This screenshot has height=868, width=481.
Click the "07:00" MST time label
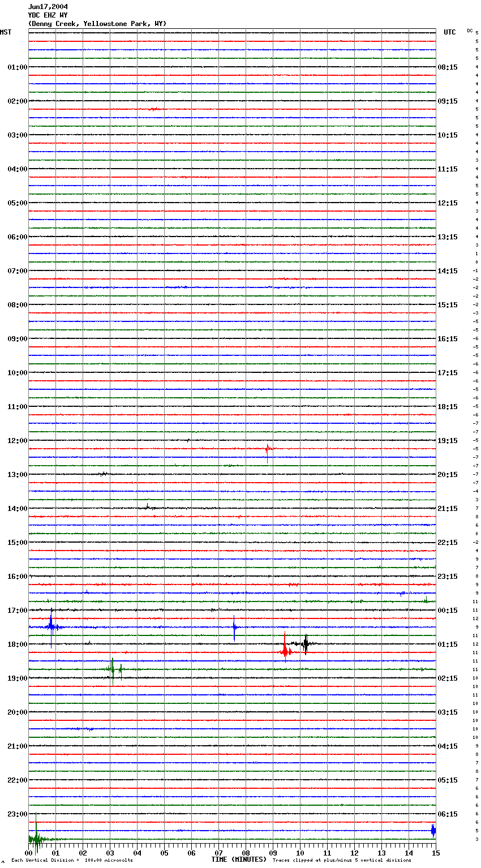[18, 271]
